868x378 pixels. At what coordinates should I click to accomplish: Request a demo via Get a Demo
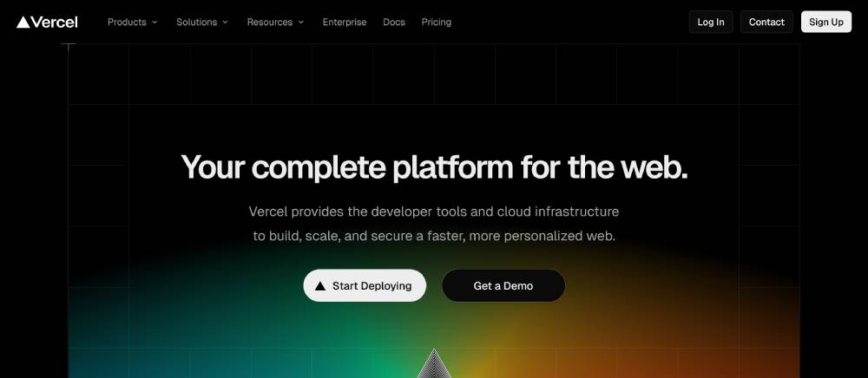point(503,286)
